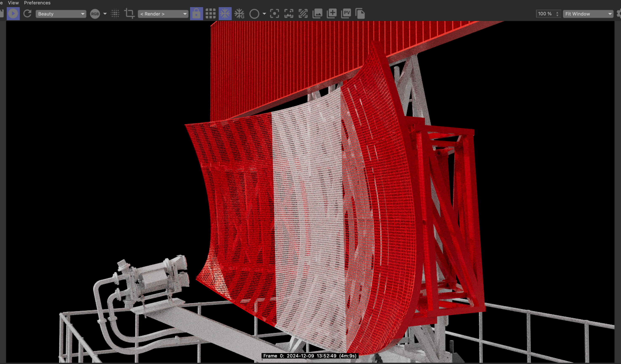621x364 pixels.
Task: Click the RGB channel display button
Action: pos(95,14)
